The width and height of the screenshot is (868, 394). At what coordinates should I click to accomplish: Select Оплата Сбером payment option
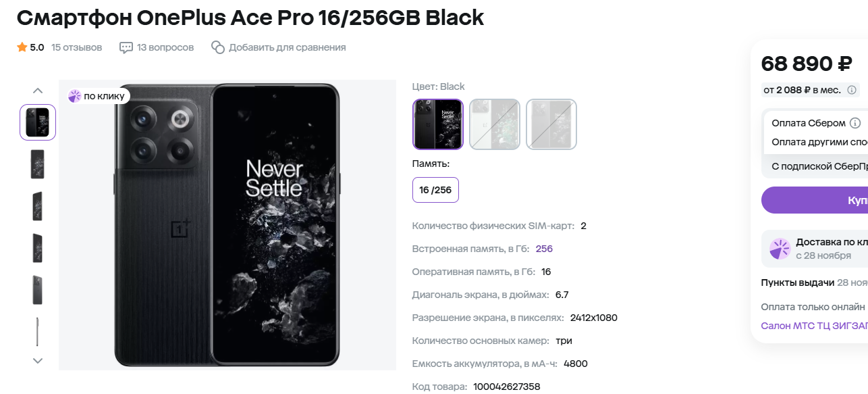tap(808, 123)
